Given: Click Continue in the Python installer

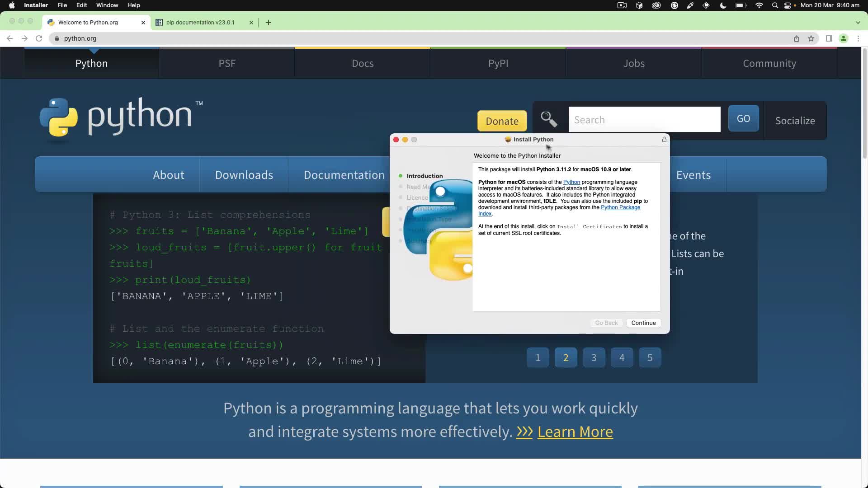Looking at the screenshot, I should [x=643, y=323].
